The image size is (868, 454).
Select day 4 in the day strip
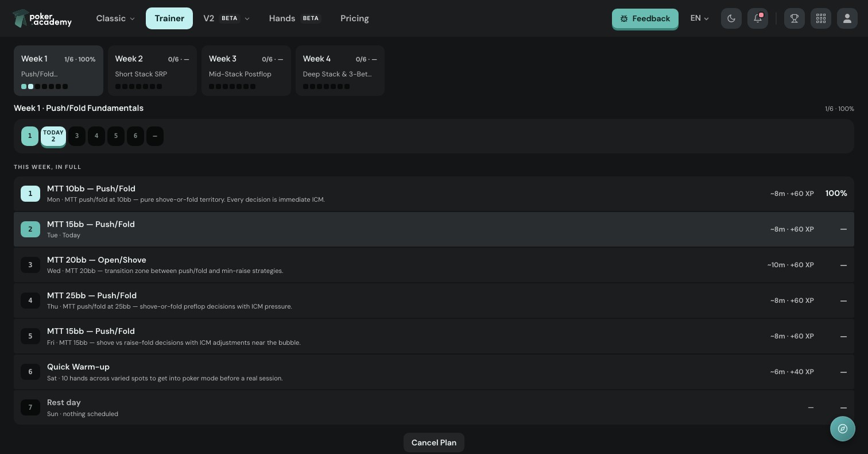click(x=96, y=136)
